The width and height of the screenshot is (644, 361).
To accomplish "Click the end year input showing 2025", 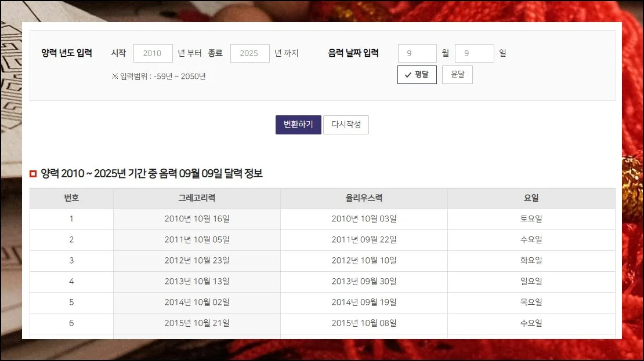I will 249,53.
